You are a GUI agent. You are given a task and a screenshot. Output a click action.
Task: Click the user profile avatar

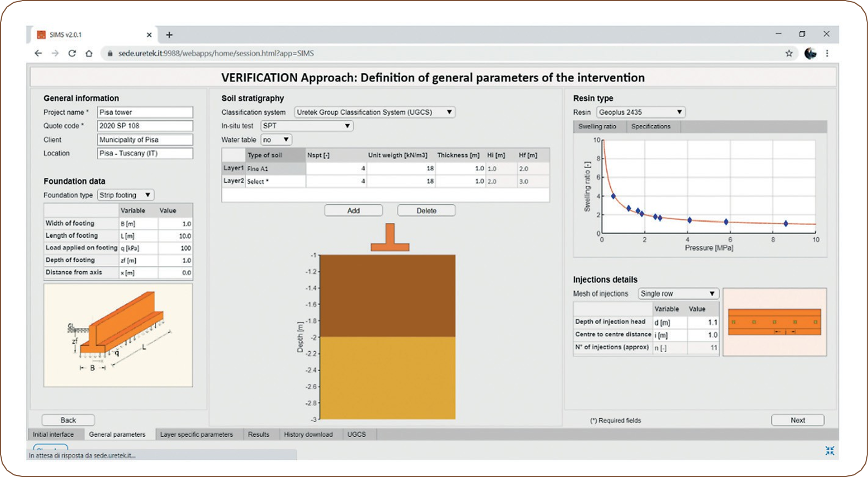click(x=810, y=53)
